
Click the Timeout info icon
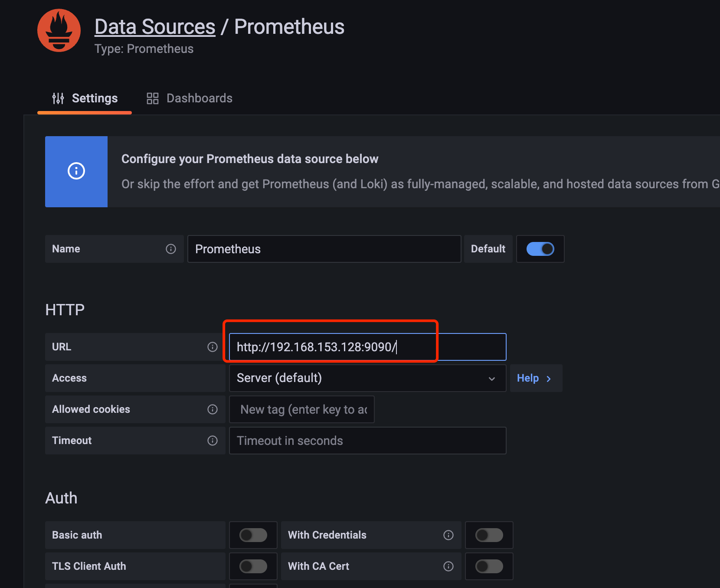coord(213,441)
